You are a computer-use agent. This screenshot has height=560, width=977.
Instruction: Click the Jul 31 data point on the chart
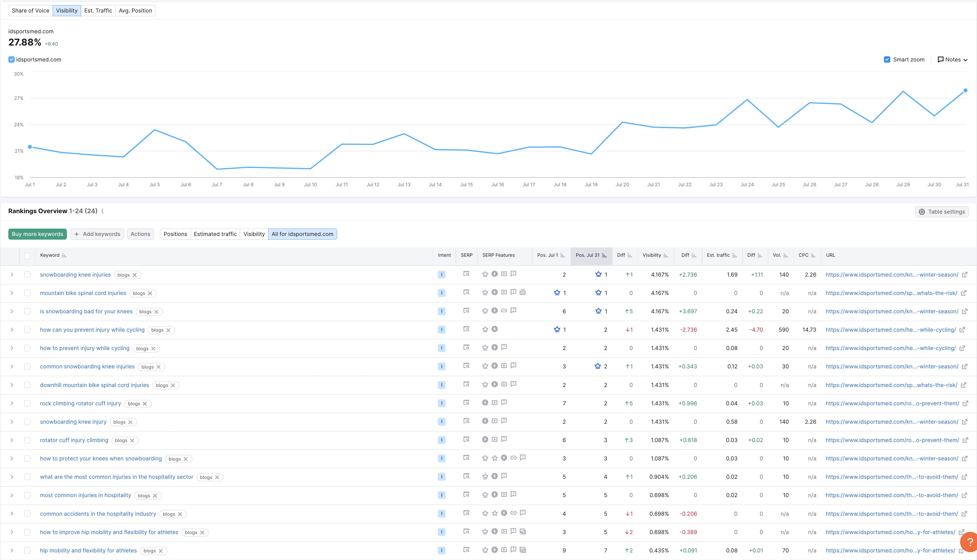point(965,91)
